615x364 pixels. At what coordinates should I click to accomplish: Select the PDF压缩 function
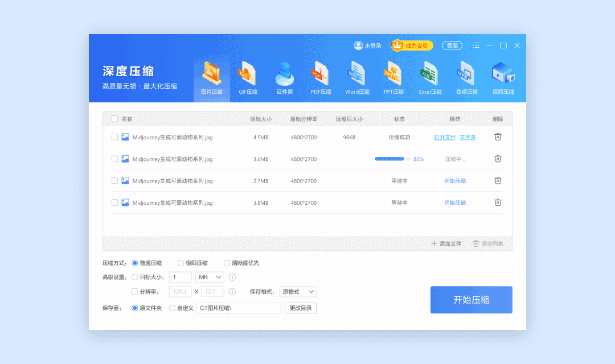(x=321, y=77)
